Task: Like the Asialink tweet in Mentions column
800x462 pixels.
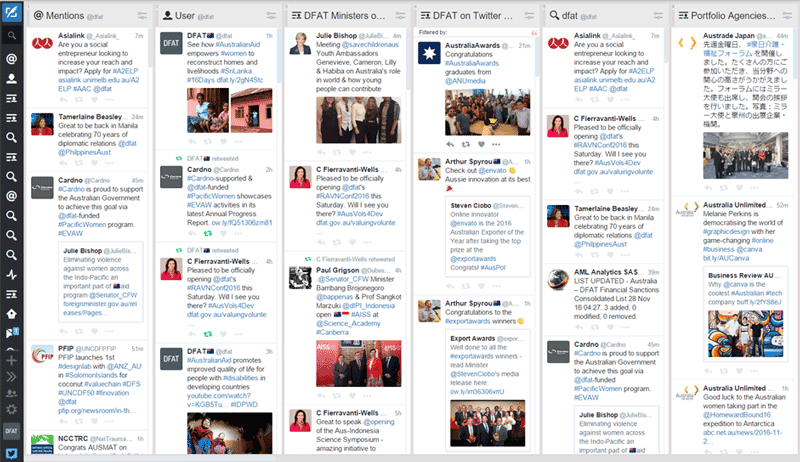Action: tap(94, 99)
